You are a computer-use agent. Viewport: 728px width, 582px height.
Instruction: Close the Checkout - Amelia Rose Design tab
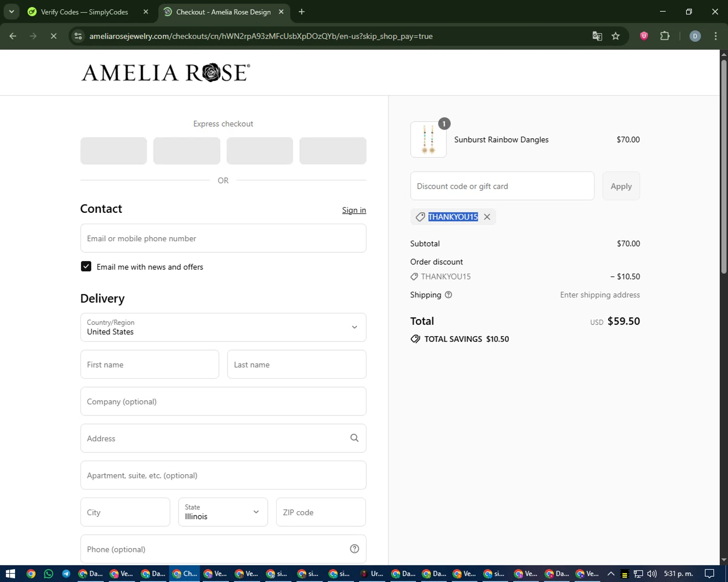click(281, 12)
